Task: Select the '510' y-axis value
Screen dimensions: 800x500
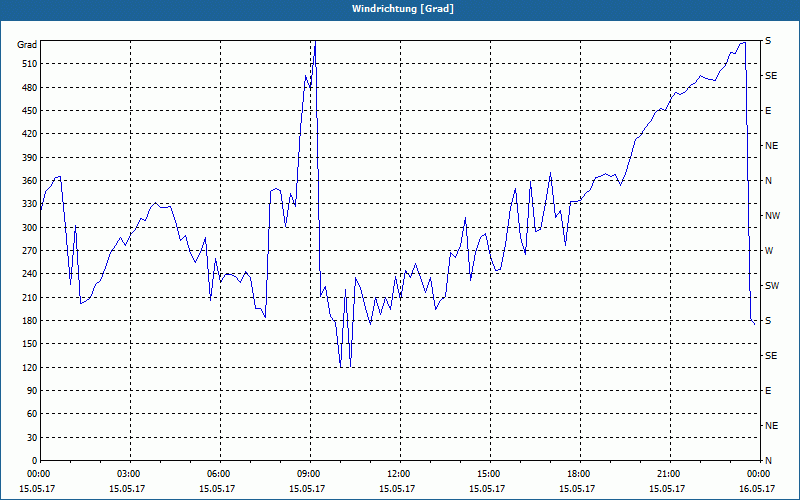Action: [x=30, y=64]
